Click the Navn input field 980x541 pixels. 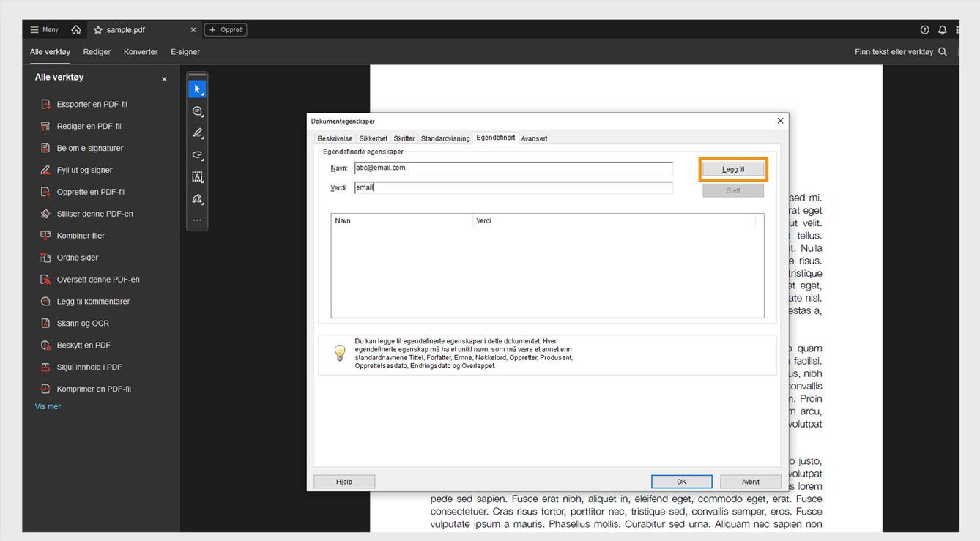coord(513,168)
